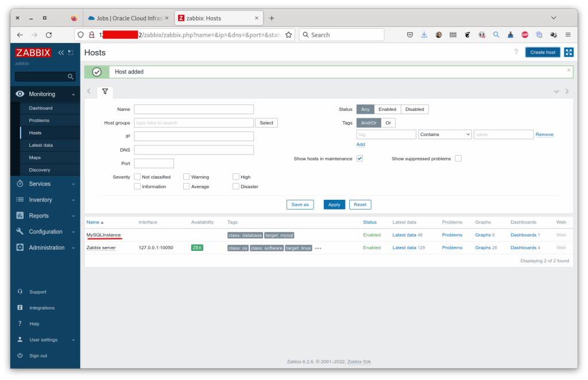Open Firefox application hamburger menu
Screen dimensions: 588x380
click(x=568, y=35)
